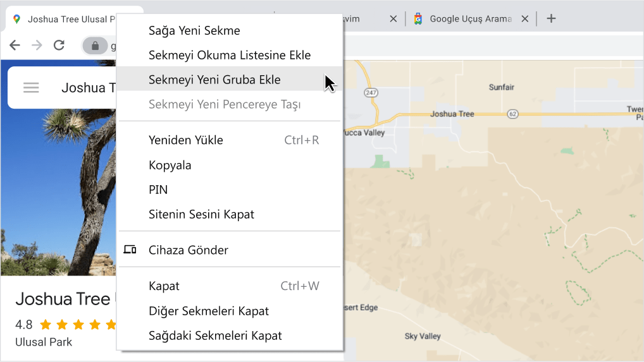Click the Route 247 highway marker

[371, 93]
